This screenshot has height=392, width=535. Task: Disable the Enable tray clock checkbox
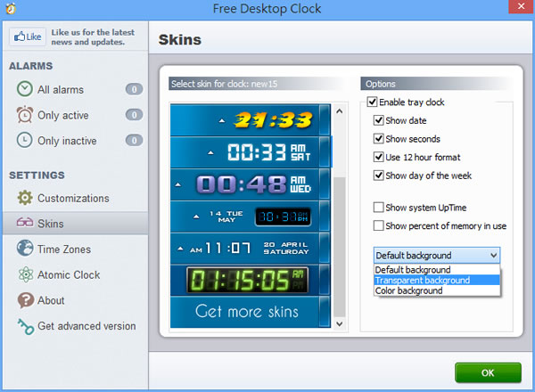pos(373,102)
